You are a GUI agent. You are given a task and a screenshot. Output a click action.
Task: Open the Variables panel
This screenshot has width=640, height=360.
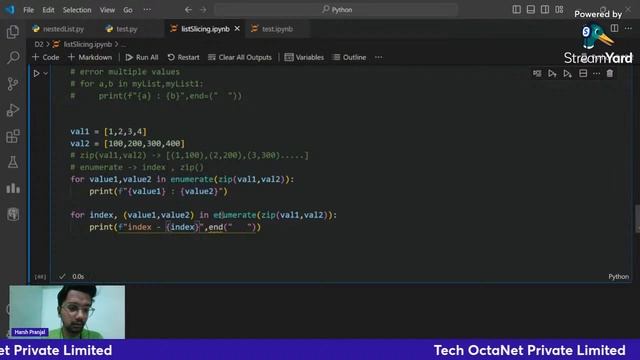[x=304, y=58]
